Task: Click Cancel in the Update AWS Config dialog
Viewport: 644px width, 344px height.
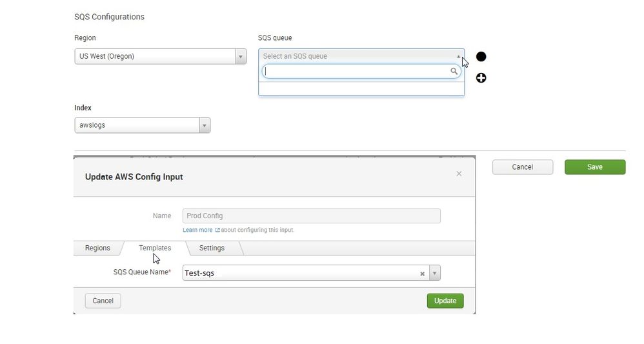Action: pyautogui.click(x=103, y=301)
